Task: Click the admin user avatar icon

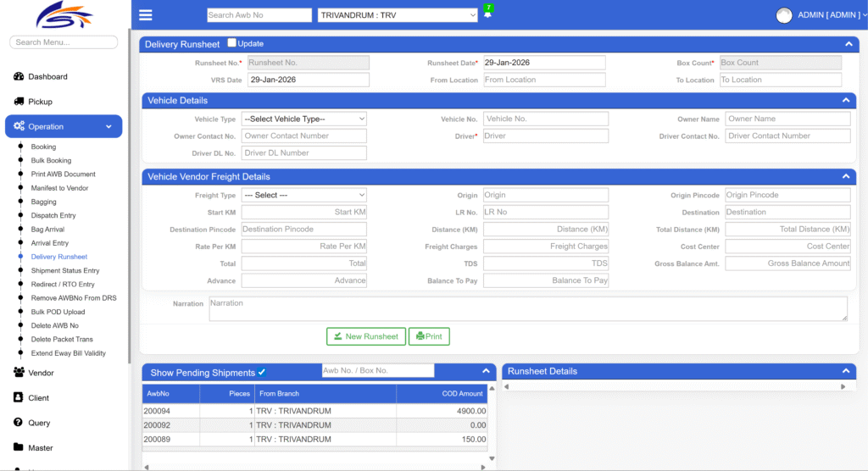Action: coord(784,15)
